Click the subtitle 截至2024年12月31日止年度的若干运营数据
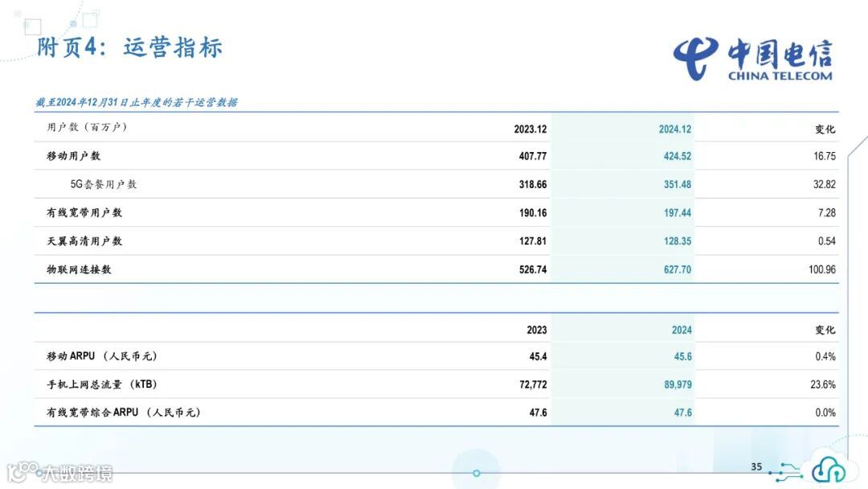 pos(137,102)
